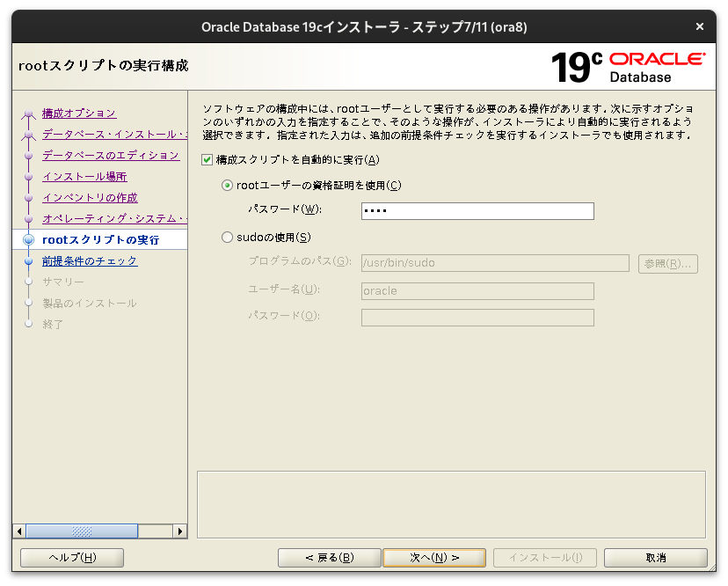Click inside the root password field
The height and width of the screenshot is (586, 728).
tap(477, 211)
